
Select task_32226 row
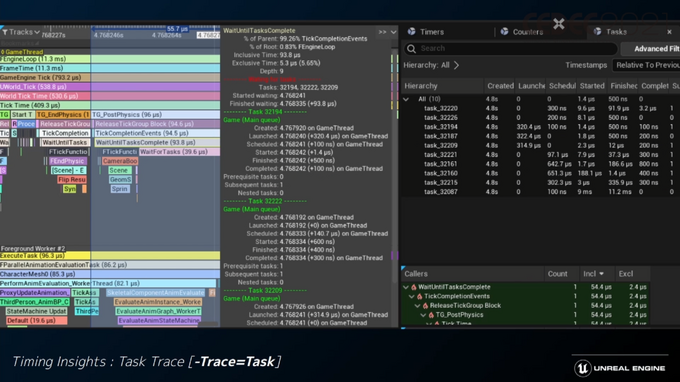click(540, 118)
